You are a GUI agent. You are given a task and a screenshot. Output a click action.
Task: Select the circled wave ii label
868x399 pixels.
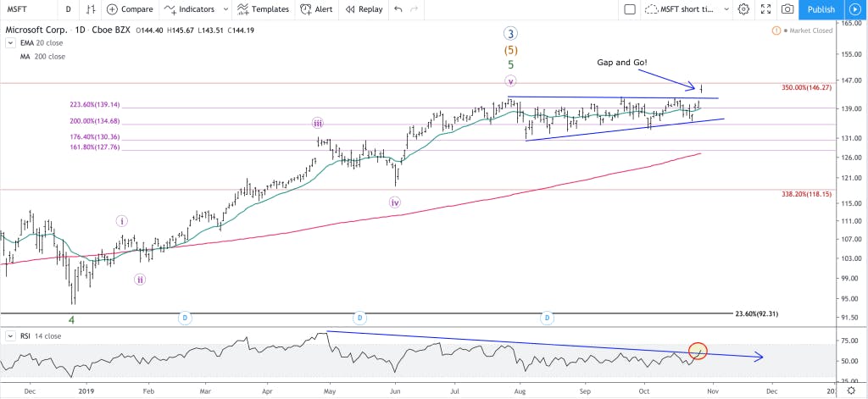[140, 280]
